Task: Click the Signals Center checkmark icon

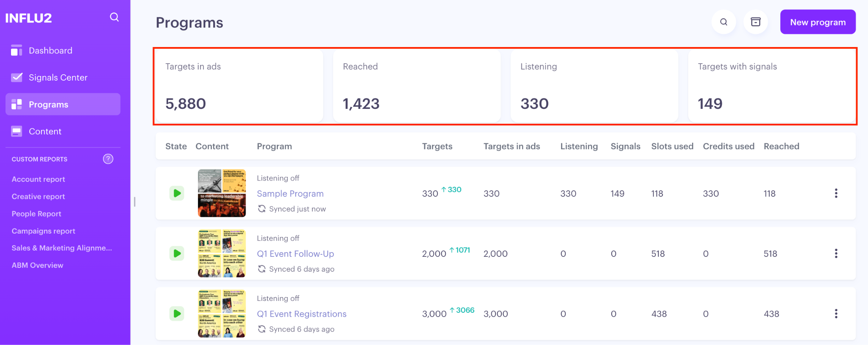Action: pos(17,78)
